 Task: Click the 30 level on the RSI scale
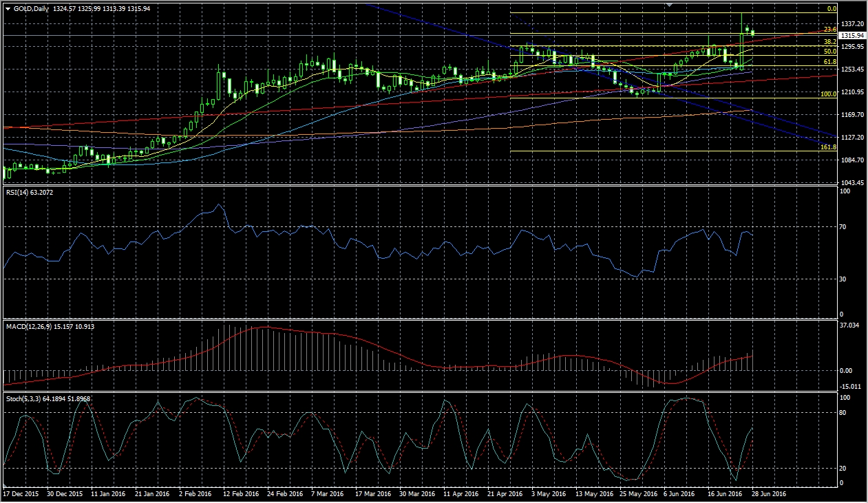[x=845, y=279]
